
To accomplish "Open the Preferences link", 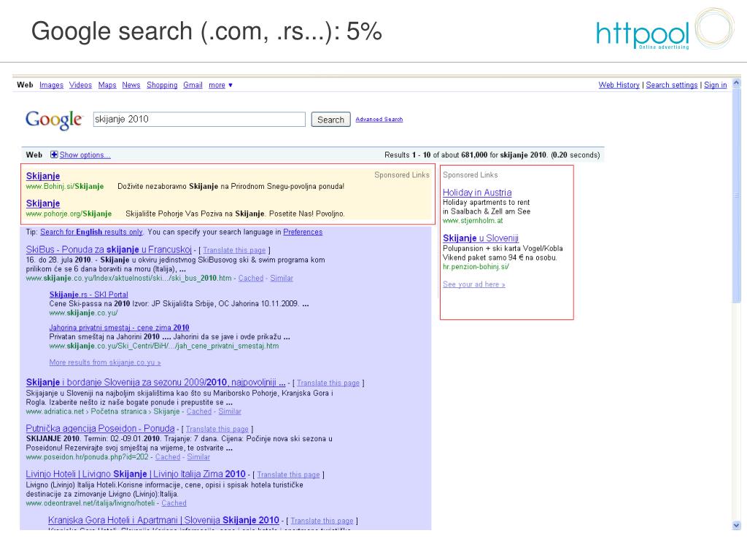I will click(x=303, y=232).
